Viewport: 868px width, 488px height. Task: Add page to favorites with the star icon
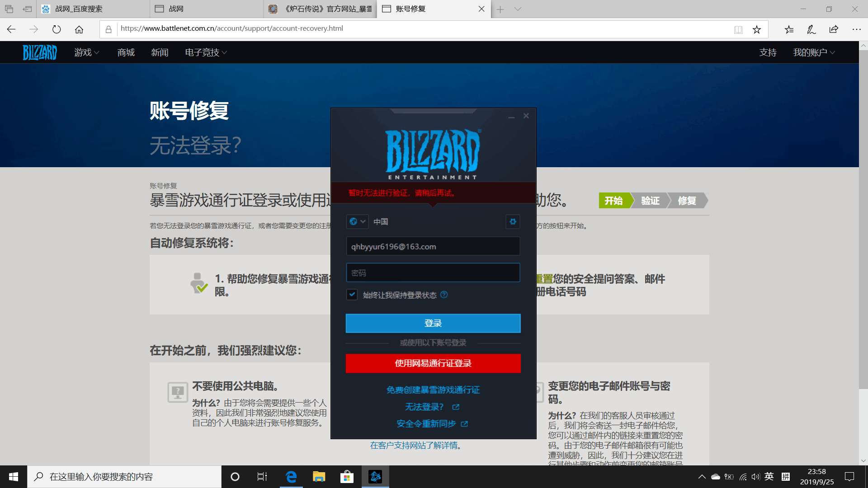[756, 29]
